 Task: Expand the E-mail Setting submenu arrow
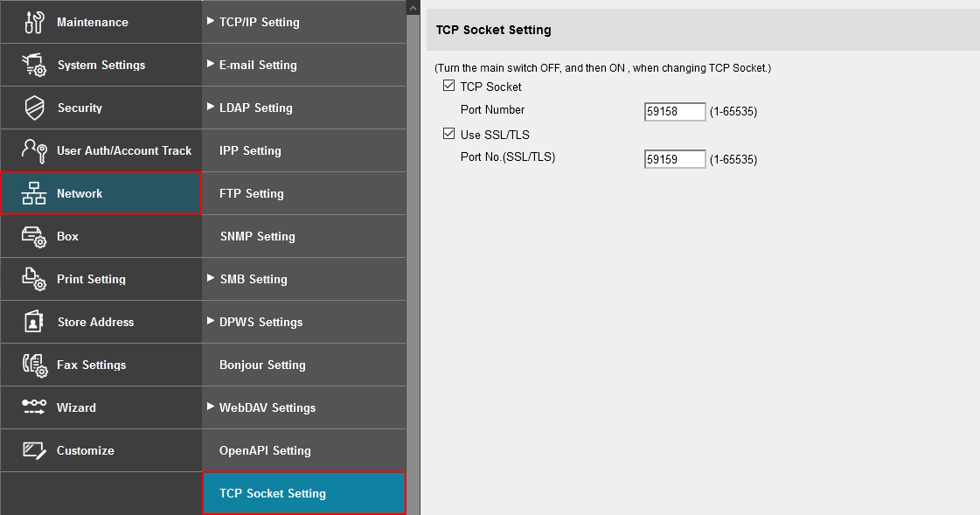[x=211, y=64]
